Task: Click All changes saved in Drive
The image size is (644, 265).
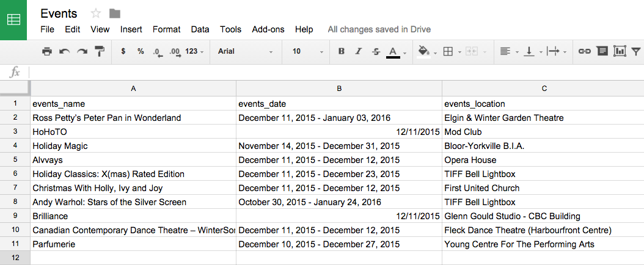Action: 379,29
